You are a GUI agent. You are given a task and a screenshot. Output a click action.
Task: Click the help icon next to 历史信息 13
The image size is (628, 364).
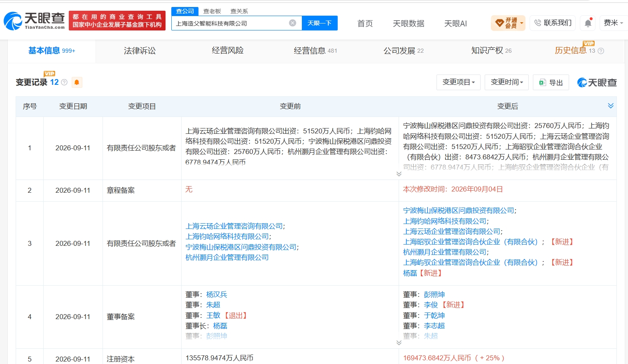coord(601,51)
